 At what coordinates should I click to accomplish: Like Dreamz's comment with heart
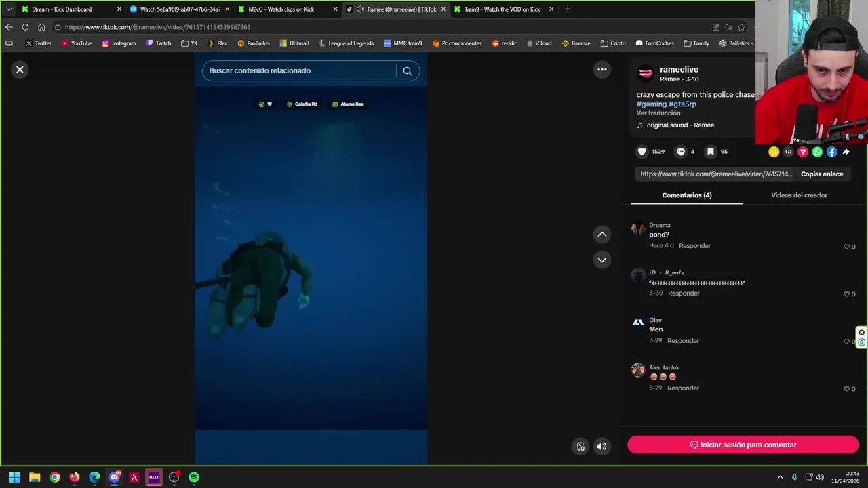(846, 247)
